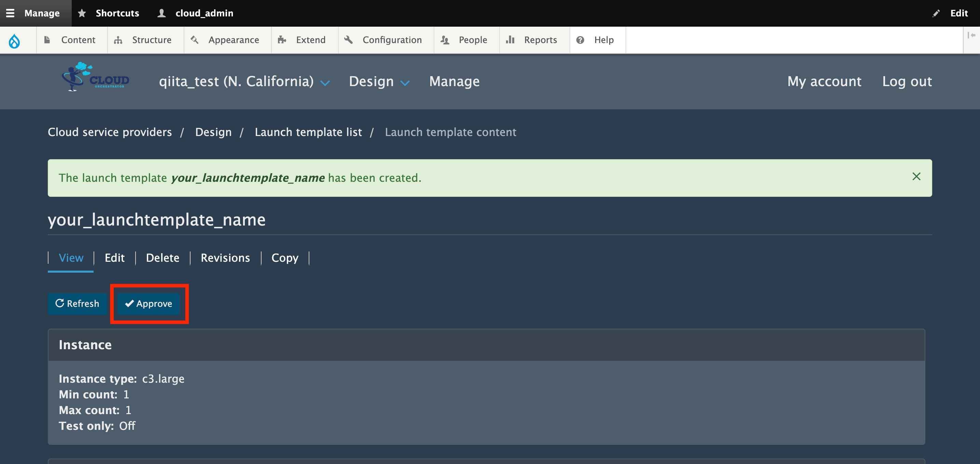Dismiss the green success message
This screenshot has width=980, height=464.
click(x=916, y=177)
